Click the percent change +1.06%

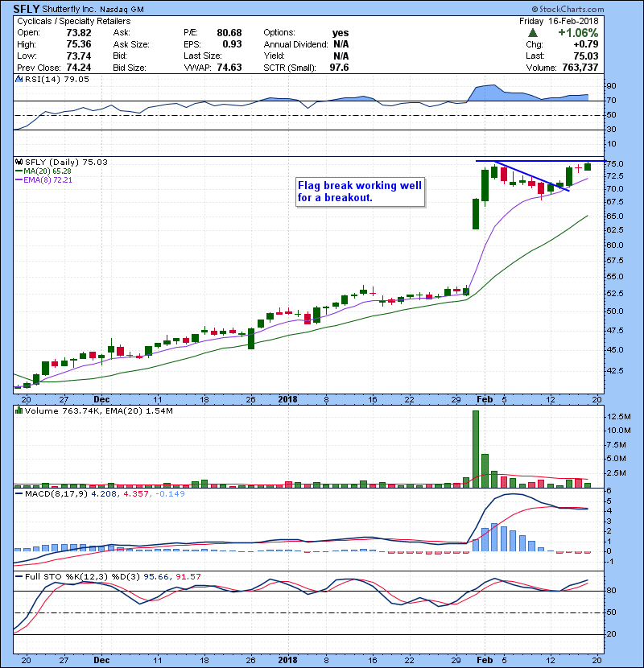click(578, 33)
